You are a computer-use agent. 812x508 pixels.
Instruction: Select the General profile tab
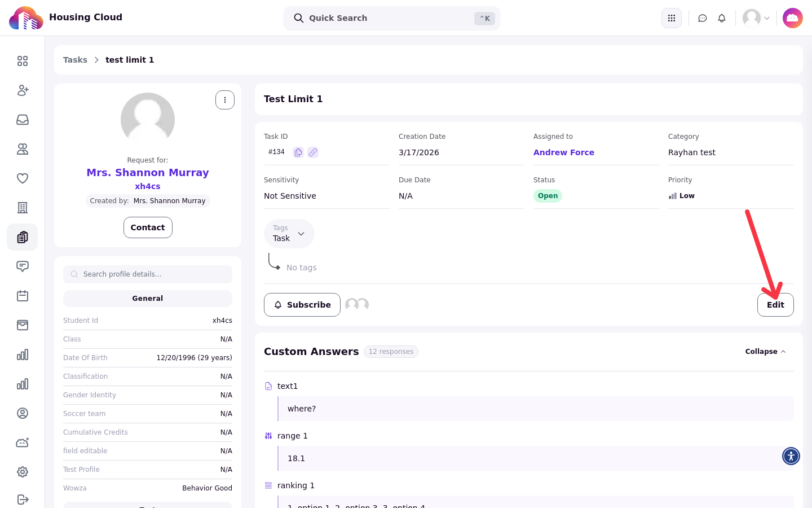tap(148, 299)
